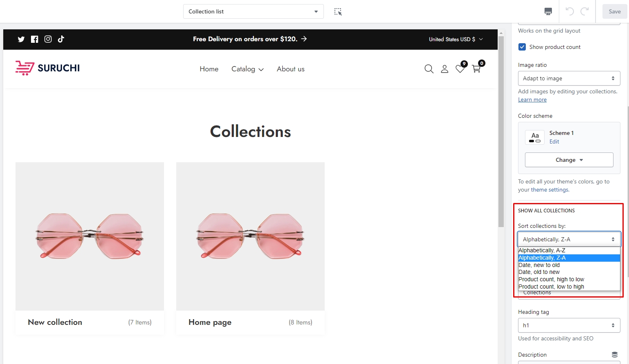Click the Learn more link

[x=532, y=100]
